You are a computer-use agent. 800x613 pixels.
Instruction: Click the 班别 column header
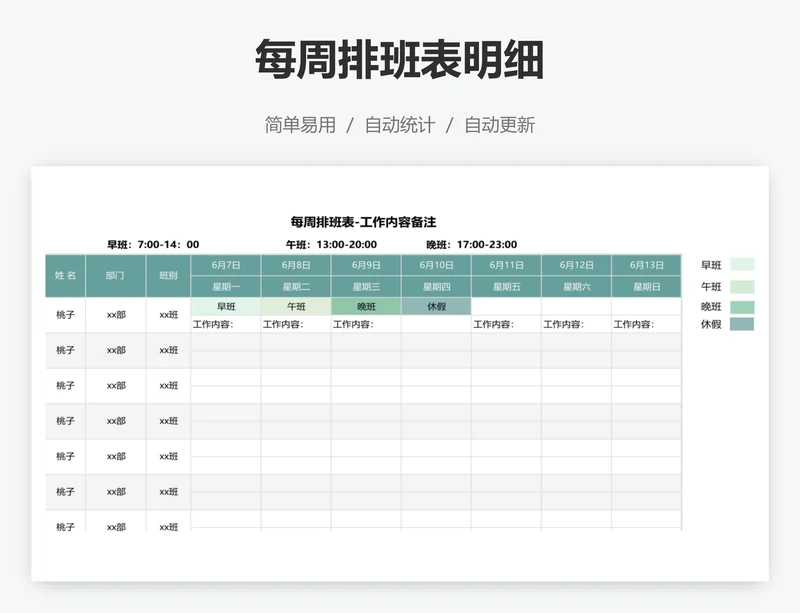coord(166,273)
